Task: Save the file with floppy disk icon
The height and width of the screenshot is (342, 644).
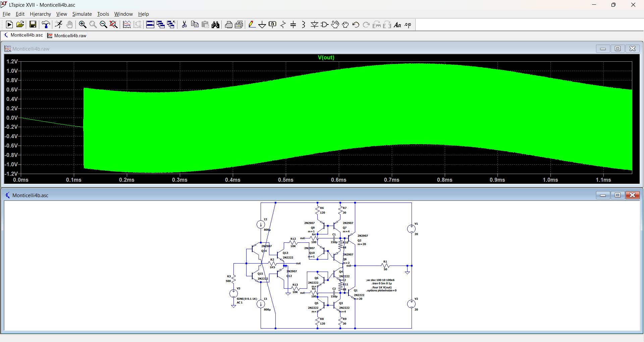Action: click(x=33, y=24)
